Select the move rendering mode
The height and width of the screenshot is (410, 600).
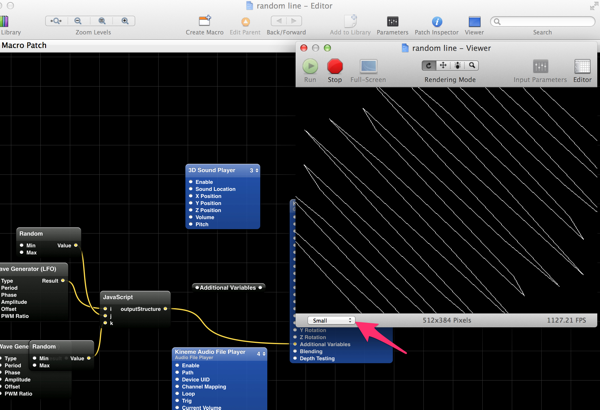point(443,66)
